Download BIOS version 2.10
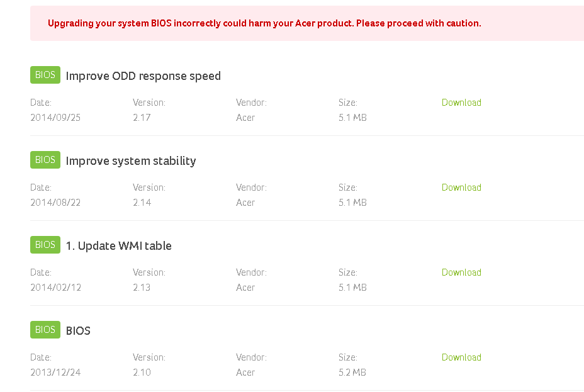This screenshot has width=584, height=392. pyautogui.click(x=461, y=357)
